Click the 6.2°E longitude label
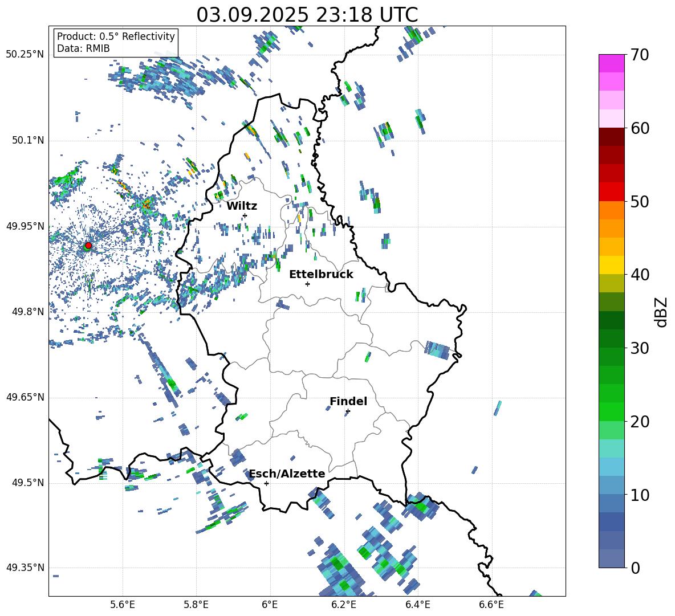 (344, 605)
